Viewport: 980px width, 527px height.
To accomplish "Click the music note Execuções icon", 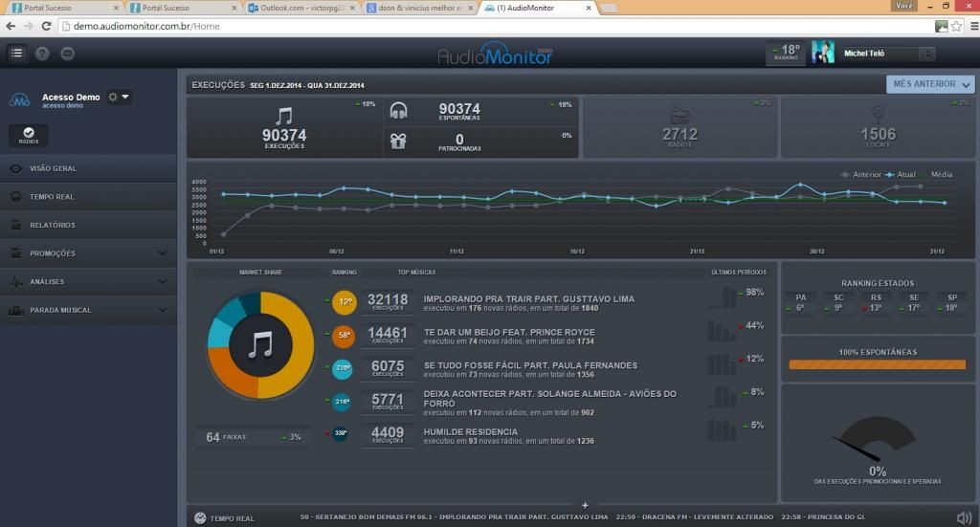I will click(x=283, y=116).
